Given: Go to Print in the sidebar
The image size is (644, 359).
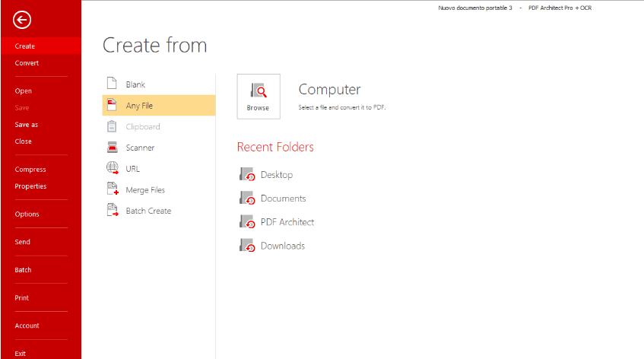Looking at the screenshot, I should 22,298.
